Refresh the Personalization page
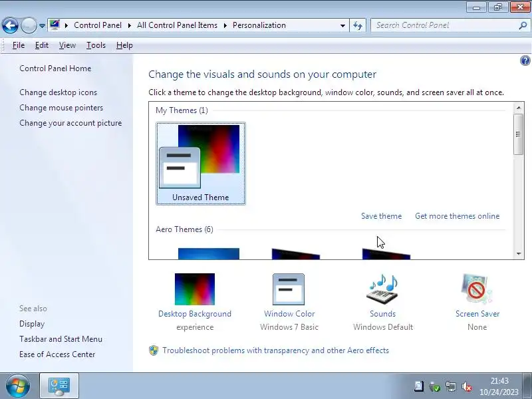This screenshot has width=532, height=399. pyautogui.click(x=358, y=25)
